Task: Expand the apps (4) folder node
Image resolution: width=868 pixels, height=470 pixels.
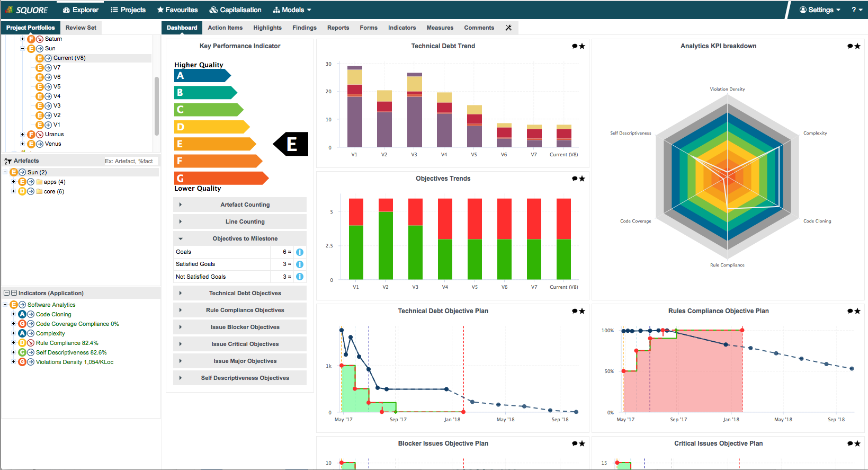Action: [13, 182]
